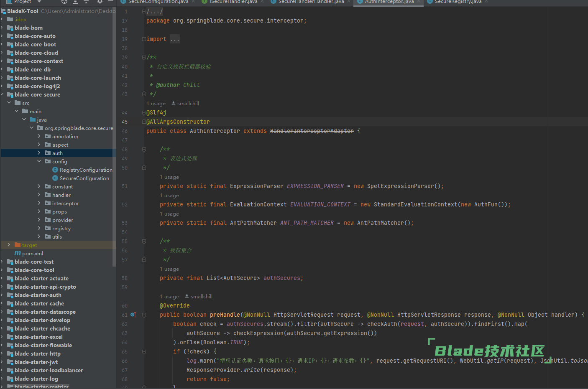The image size is (588, 389).
Task: Click the Collapse All icon in Project panel
Action: point(86,2)
